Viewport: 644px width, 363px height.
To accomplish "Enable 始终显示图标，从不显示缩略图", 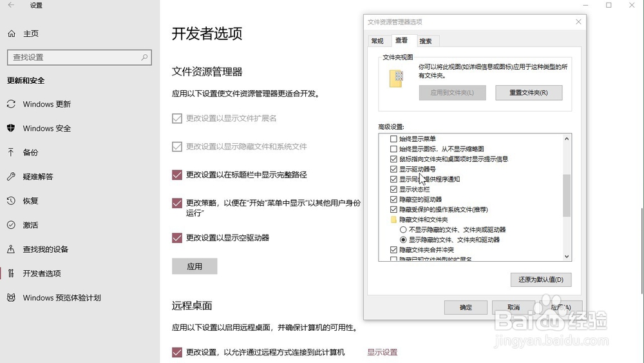I will [393, 149].
